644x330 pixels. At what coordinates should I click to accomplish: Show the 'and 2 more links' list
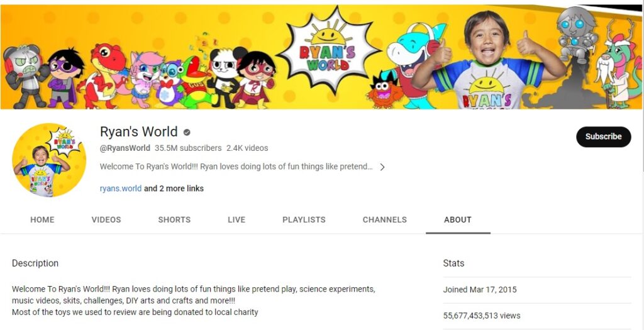(x=174, y=189)
